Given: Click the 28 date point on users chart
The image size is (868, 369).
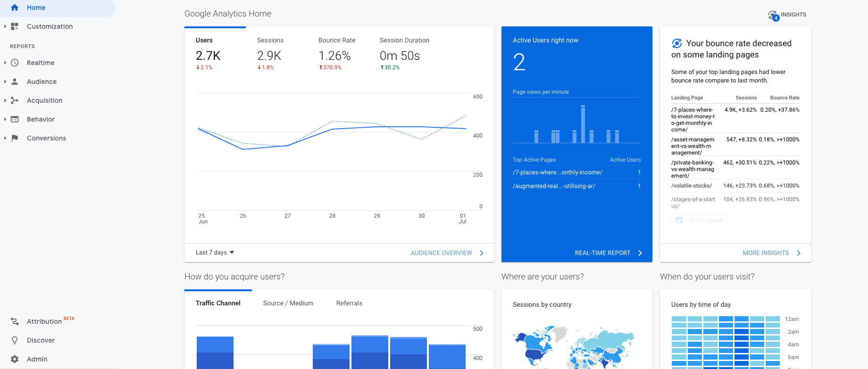Looking at the screenshot, I should coord(332,129).
